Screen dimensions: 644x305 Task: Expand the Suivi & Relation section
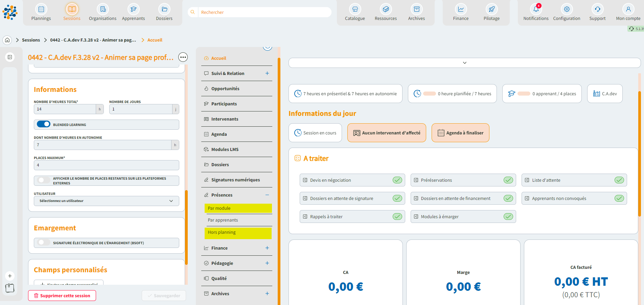click(267, 73)
